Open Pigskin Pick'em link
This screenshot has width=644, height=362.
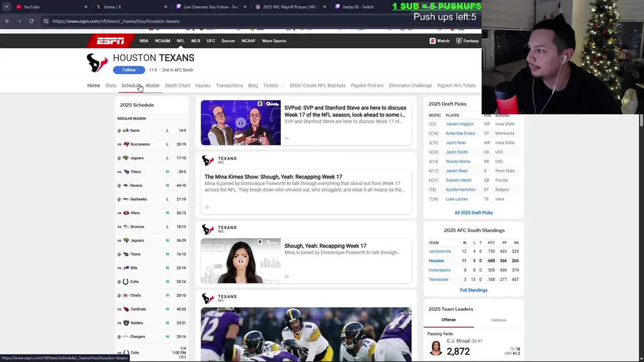[367, 85]
